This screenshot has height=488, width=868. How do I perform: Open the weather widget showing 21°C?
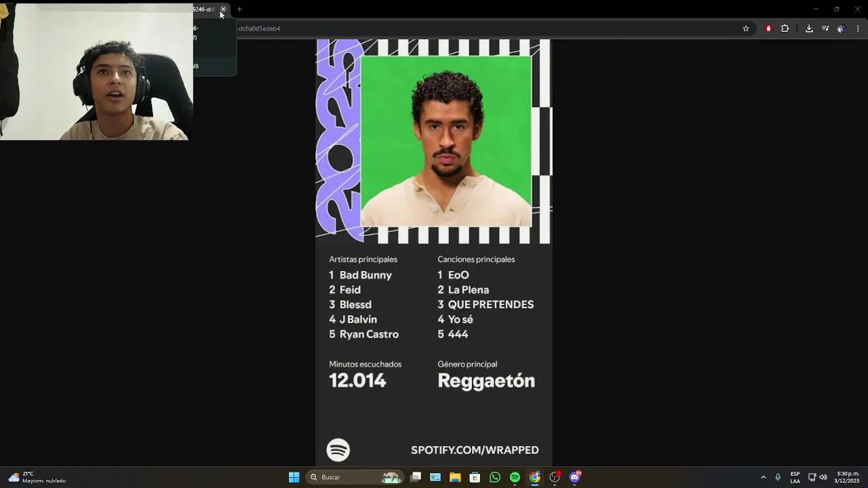pos(37,477)
